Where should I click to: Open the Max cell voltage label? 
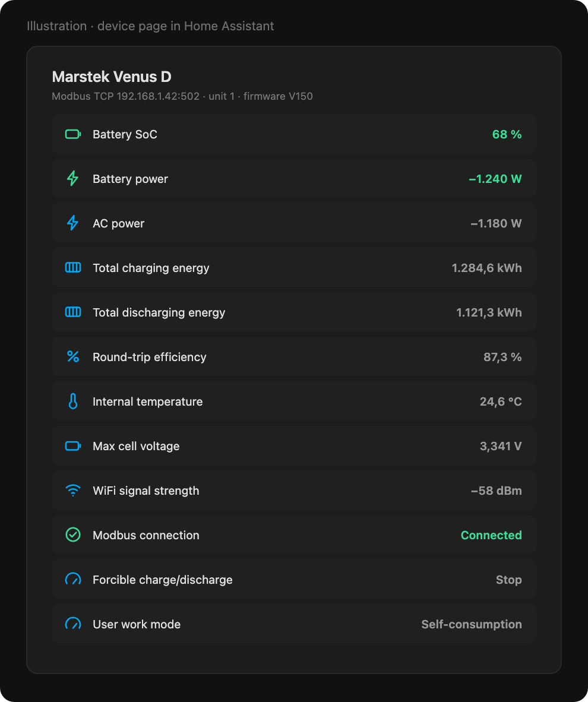pyautogui.click(x=136, y=447)
